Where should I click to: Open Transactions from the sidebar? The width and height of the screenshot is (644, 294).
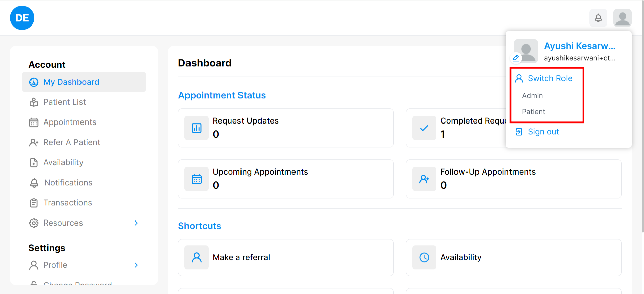[67, 203]
